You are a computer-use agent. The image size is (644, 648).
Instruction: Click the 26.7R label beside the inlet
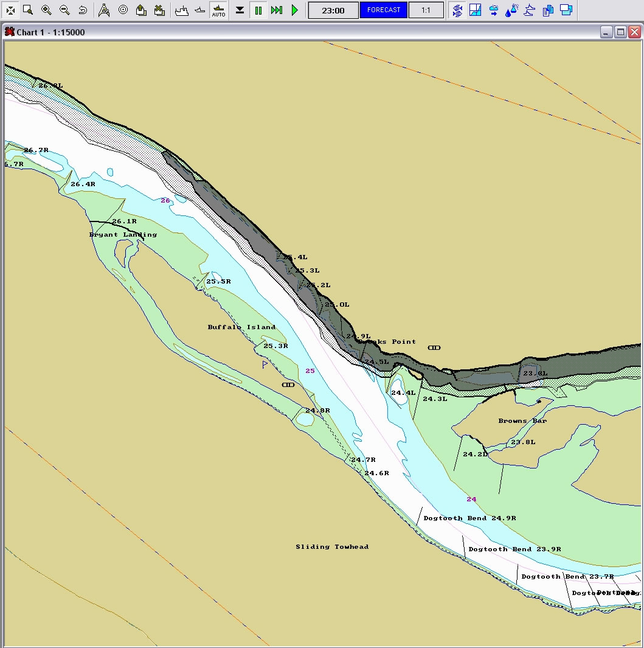36,150
